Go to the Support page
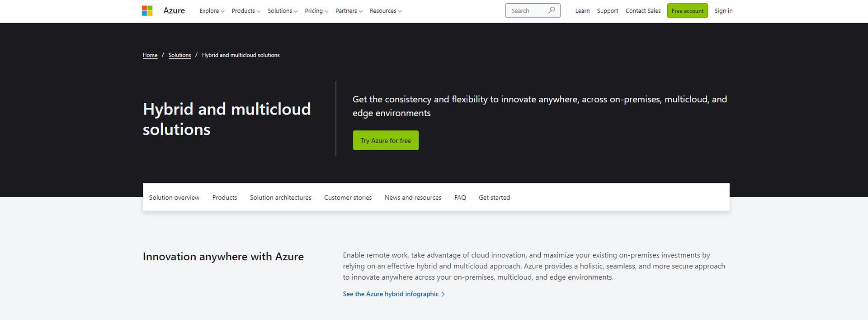The image size is (868, 320). 607,11
